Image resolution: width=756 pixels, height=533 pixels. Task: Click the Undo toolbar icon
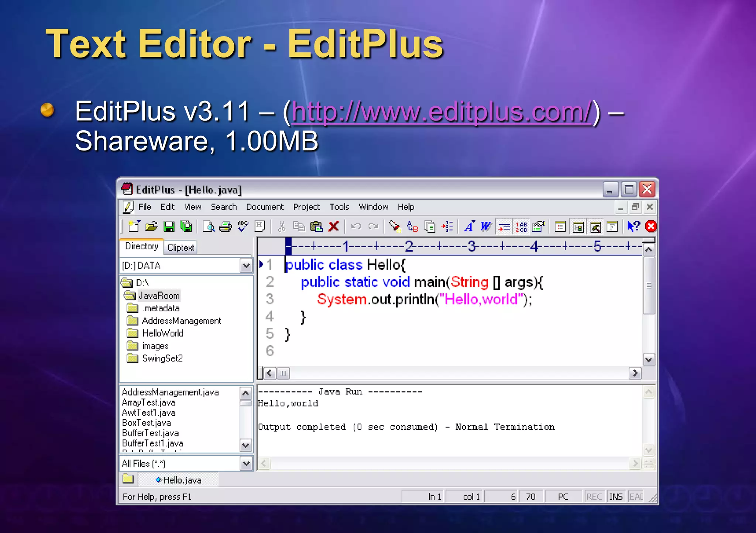click(x=356, y=226)
